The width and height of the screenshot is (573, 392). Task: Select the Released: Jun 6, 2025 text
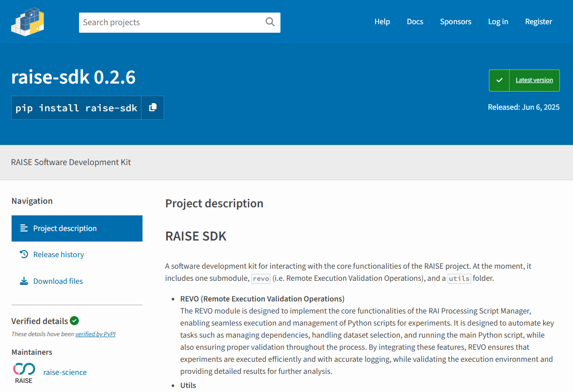pos(523,107)
